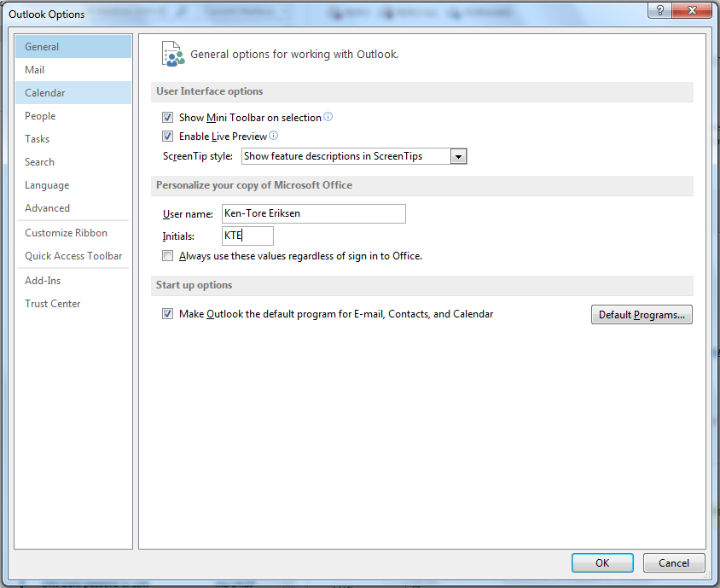Toggle Enable Live Preview checkbox
Viewport: 720px width, 588px height.
(x=167, y=137)
